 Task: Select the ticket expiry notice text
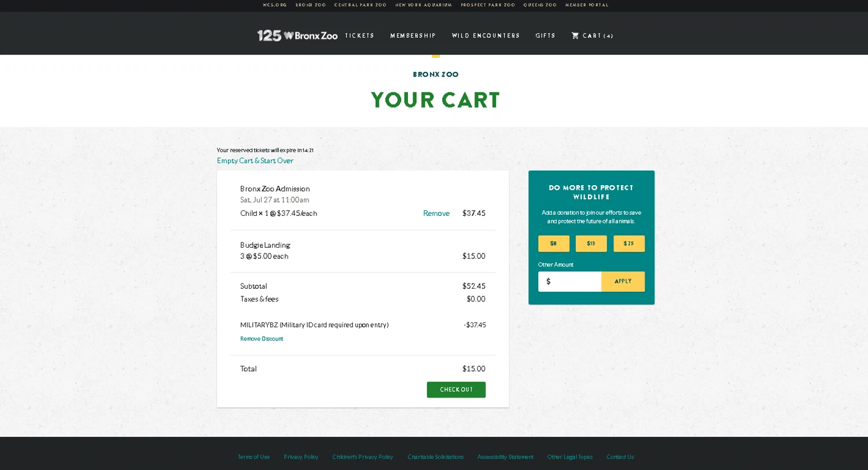point(266,150)
